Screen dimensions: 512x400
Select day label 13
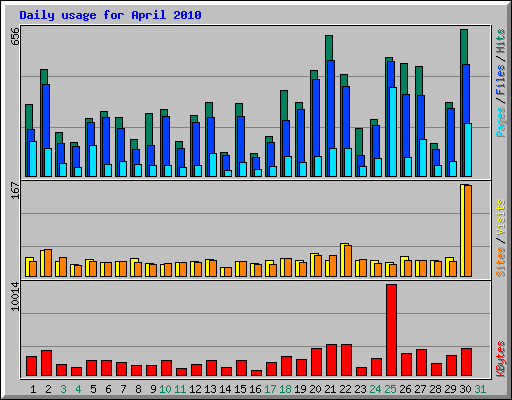(x=210, y=389)
